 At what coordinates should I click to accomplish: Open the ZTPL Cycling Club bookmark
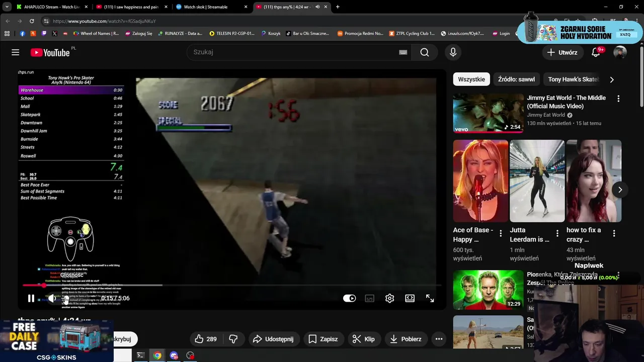[x=412, y=33]
